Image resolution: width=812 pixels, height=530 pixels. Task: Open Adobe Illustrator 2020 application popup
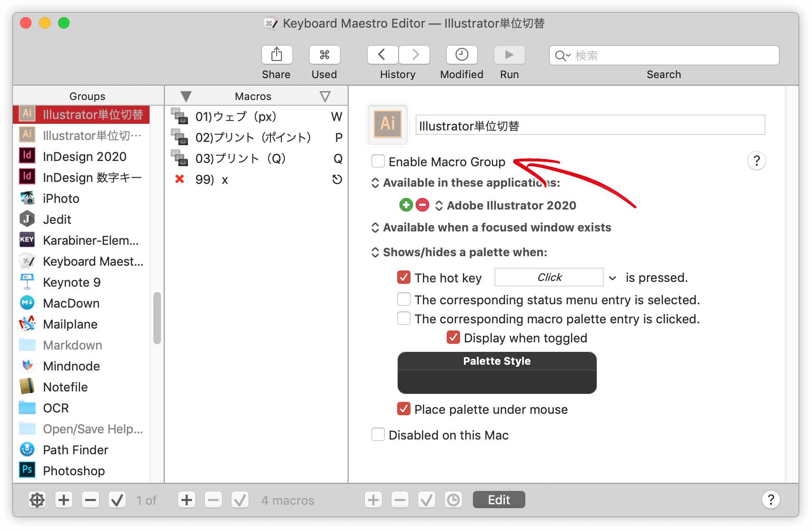click(506, 205)
